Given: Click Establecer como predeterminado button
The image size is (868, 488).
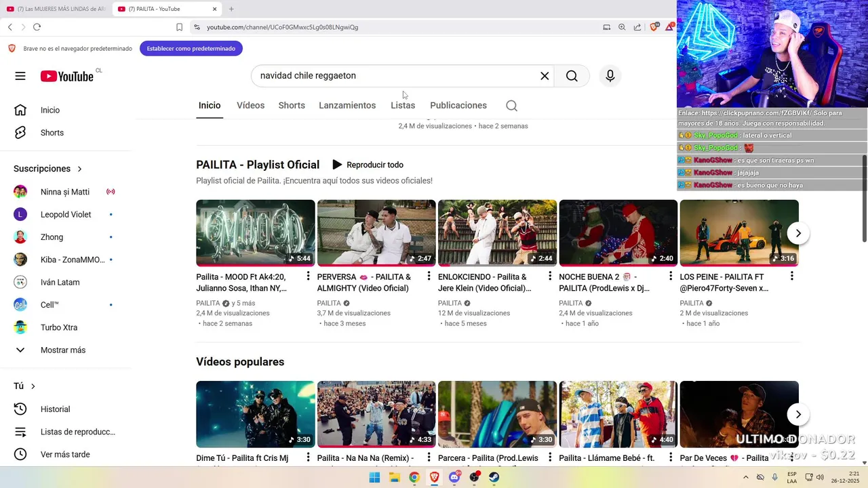Looking at the screenshot, I should click(191, 49).
